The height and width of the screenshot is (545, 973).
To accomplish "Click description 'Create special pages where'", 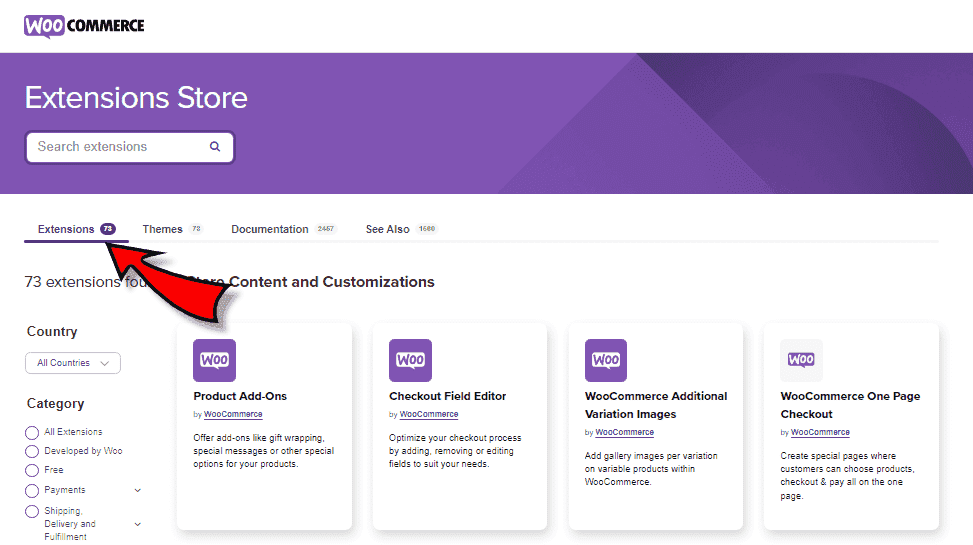I will pos(848,475).
